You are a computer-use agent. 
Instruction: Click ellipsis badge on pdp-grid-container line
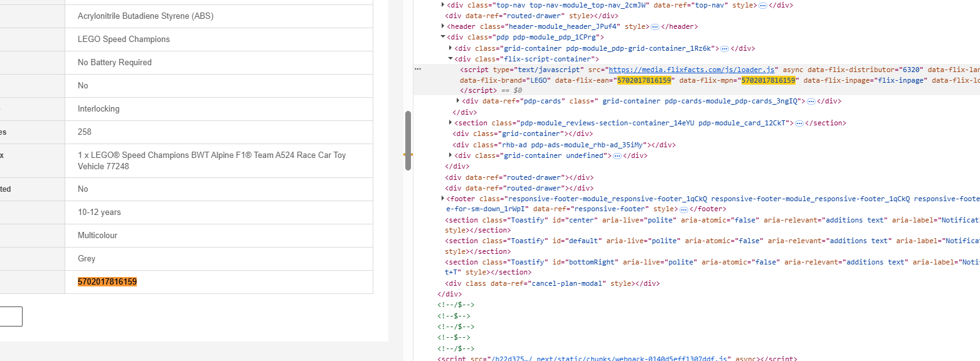click(724, 49)
